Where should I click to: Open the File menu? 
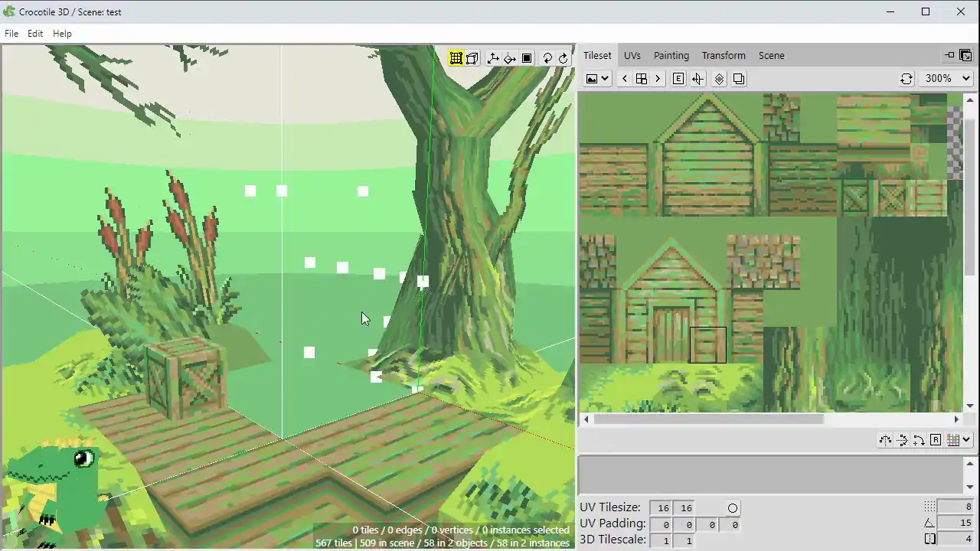[11, 34]
